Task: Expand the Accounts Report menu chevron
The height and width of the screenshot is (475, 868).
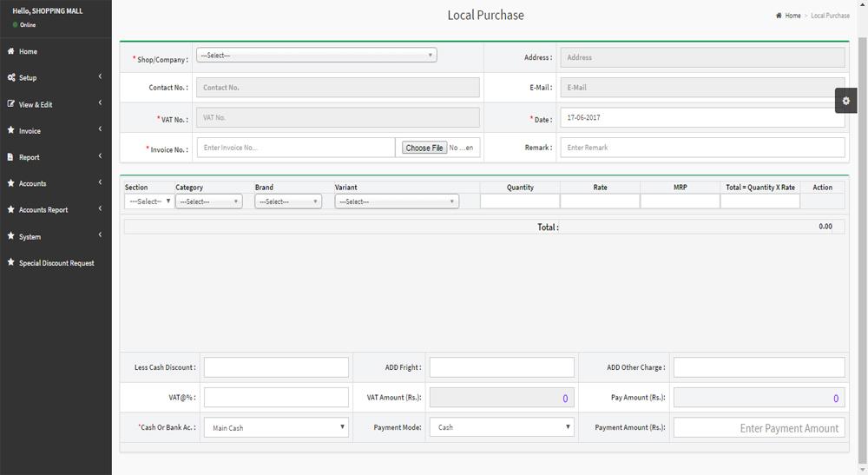Action: (x=100, y=208)
